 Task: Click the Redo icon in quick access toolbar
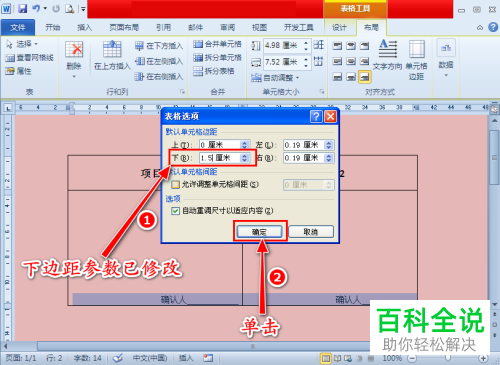point(56,9)
